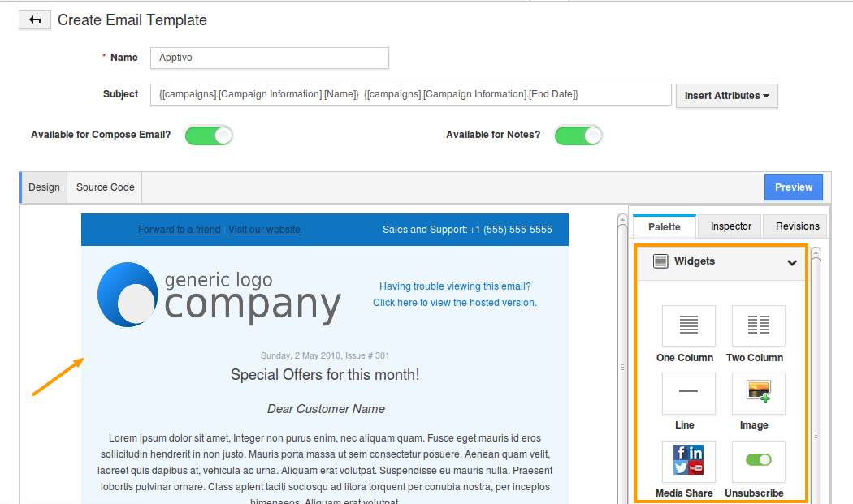Choose the Unsubscribe widget icon
The image size is (853, 504).
[758, 461]
